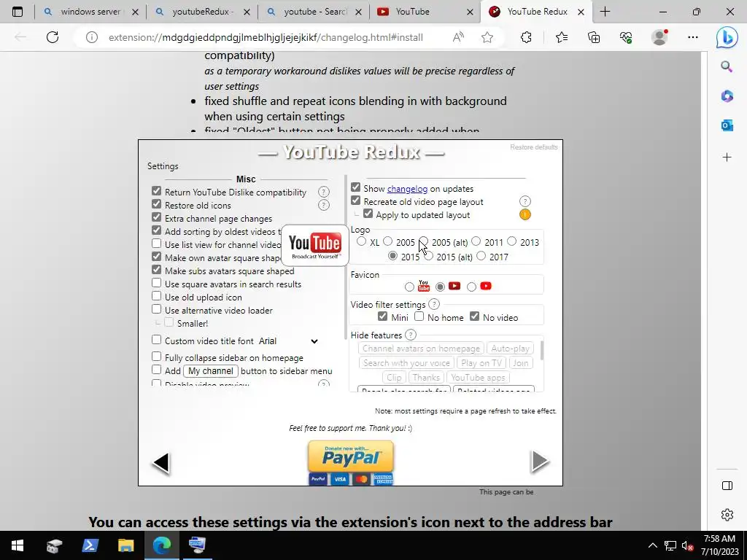Switch to the windows server search tab
747x560 pixels.
[x=90, y=12]
